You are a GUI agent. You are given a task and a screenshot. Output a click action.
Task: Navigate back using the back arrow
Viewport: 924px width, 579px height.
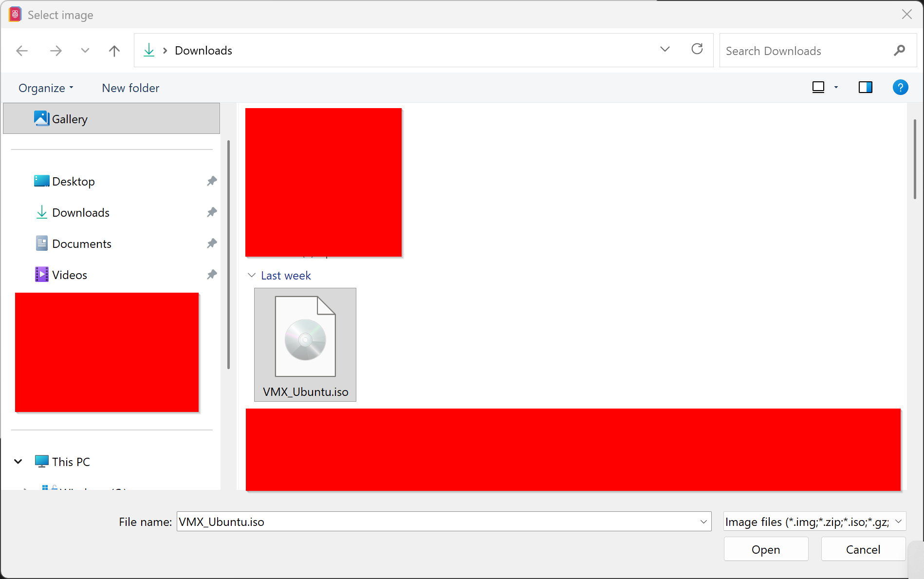pyautogui.click(x=21, y=50)
